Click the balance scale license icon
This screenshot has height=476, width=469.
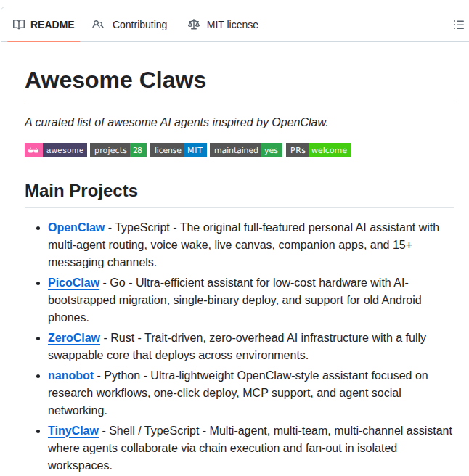tap(193, 25)
